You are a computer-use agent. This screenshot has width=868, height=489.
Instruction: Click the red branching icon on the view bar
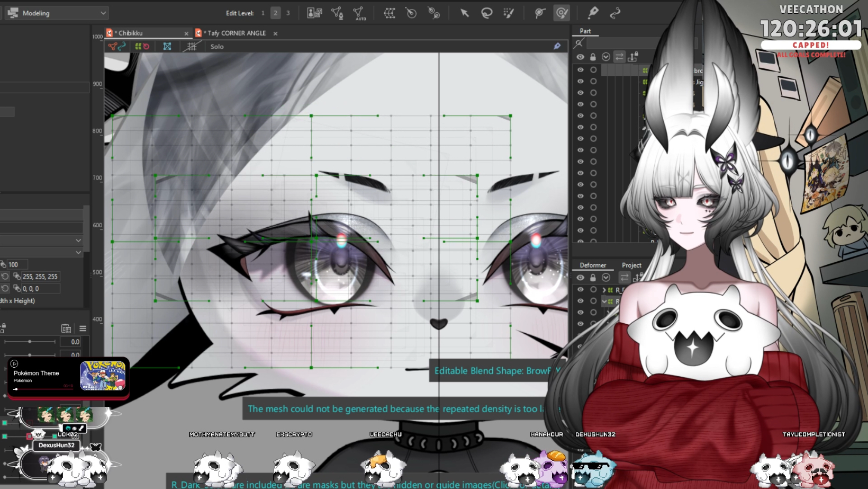tap(112, 47)
